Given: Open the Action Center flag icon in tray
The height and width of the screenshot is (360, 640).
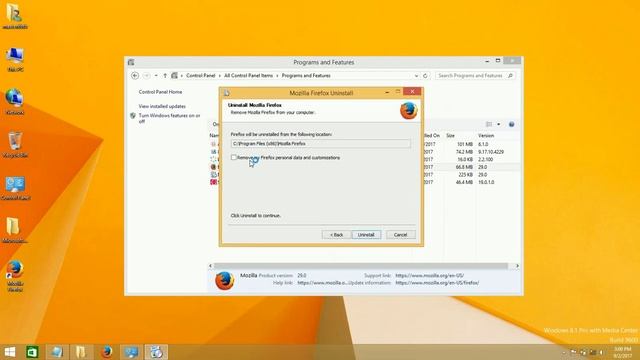Looking at the screenshot, I should point(573,352).
